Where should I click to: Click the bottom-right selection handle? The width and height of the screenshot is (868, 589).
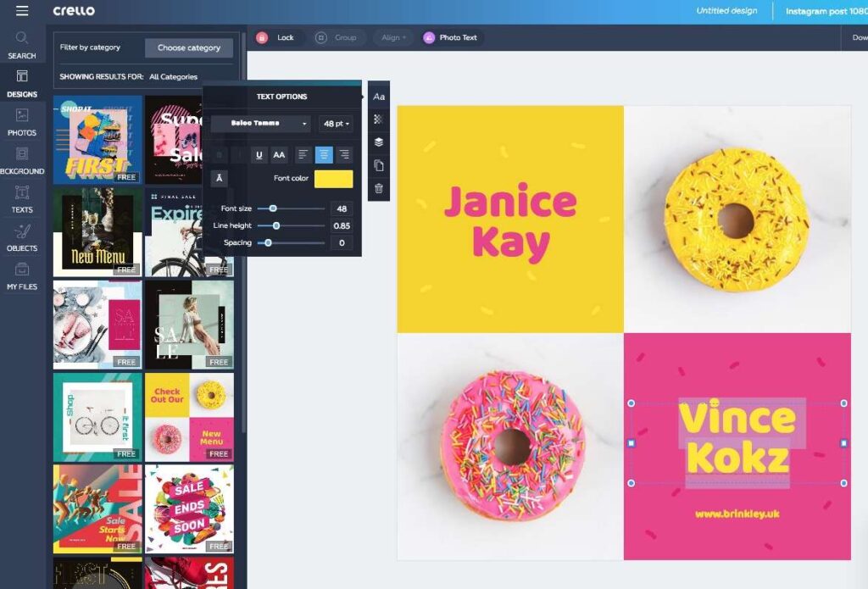click(x=843, y=483)
